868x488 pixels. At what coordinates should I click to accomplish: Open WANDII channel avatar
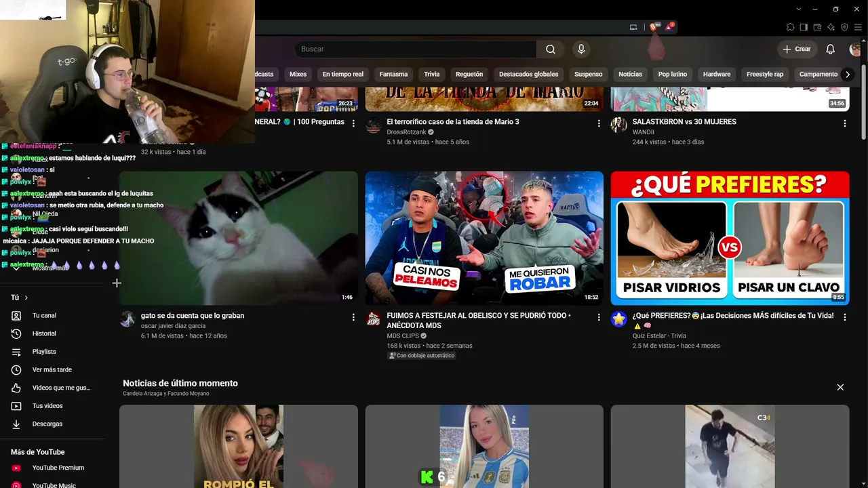[x=618, y=125]
